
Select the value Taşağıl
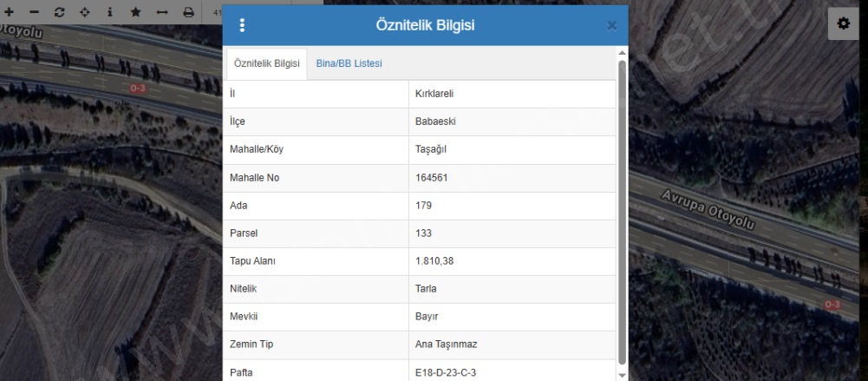pyautogui.click(x=431, y=149)
